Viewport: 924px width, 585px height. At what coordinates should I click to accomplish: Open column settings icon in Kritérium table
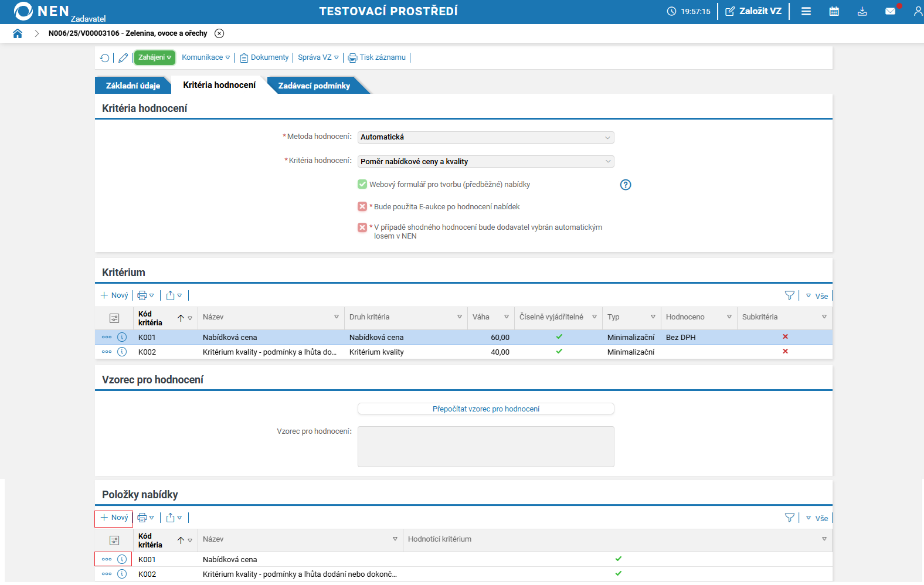click(x=114, y=318)
